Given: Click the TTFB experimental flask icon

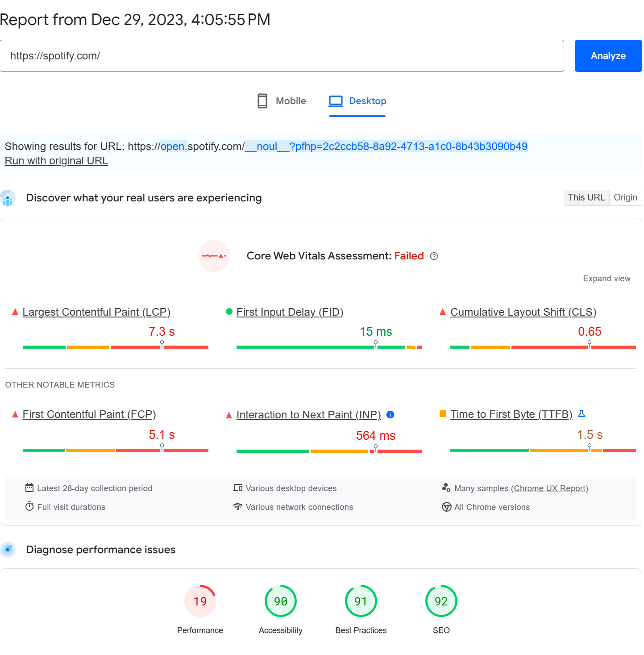Looking at the screenshot, I should [582, 414].
